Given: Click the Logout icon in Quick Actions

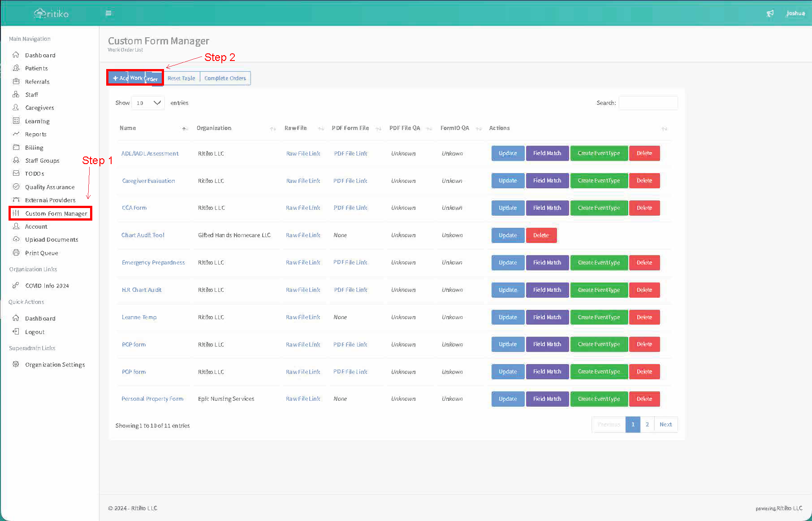Looking at the screenshot, I should (x=16, y=332).
